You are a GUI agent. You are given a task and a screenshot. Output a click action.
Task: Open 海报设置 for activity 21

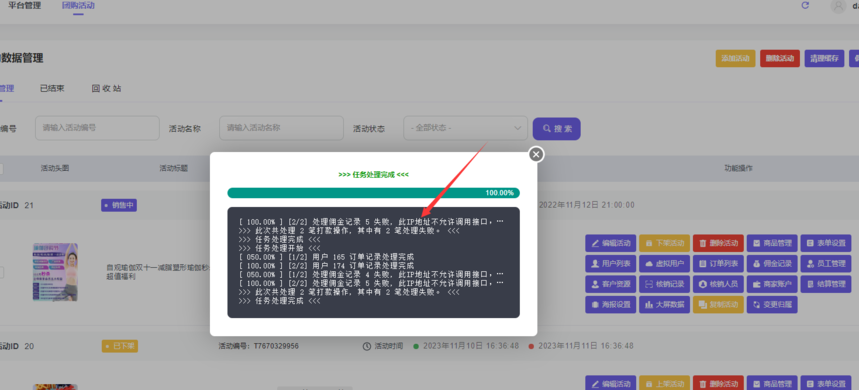coord(610,305)
